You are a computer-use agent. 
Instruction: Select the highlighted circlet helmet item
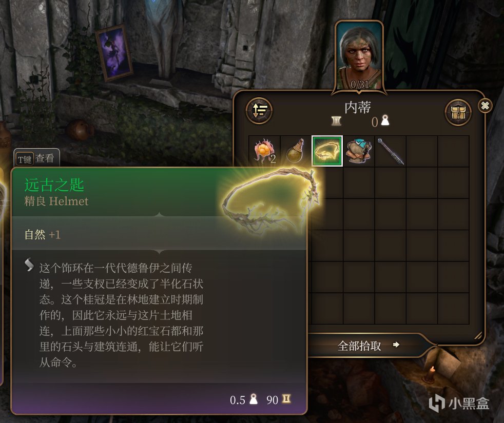327,151
